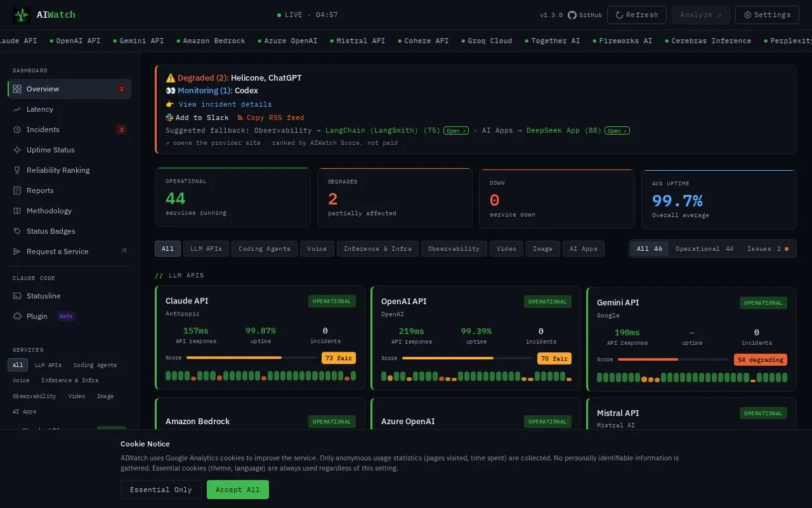Click the Beta badge next to Plugin
The image size is (812, 508).
[x=66, y=316]
